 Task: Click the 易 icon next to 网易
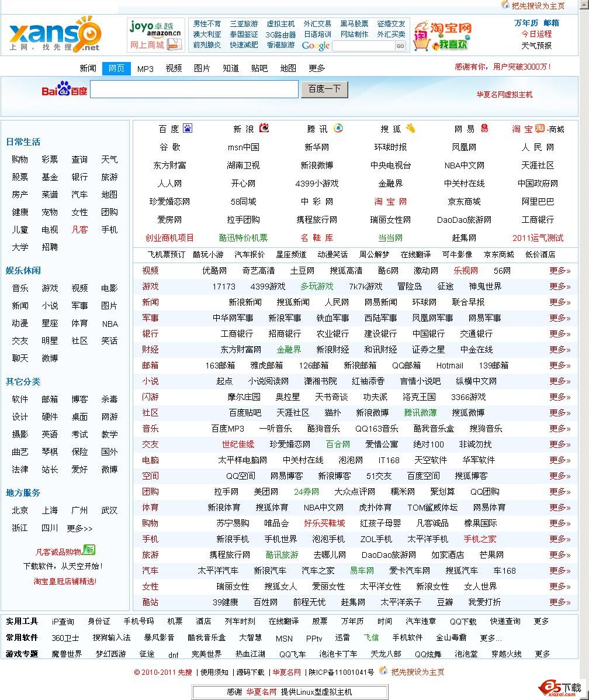[x=484, y=127]
